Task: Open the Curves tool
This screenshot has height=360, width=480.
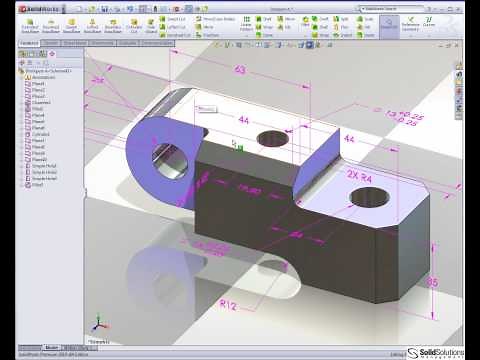Action: [x=429, y=22]
